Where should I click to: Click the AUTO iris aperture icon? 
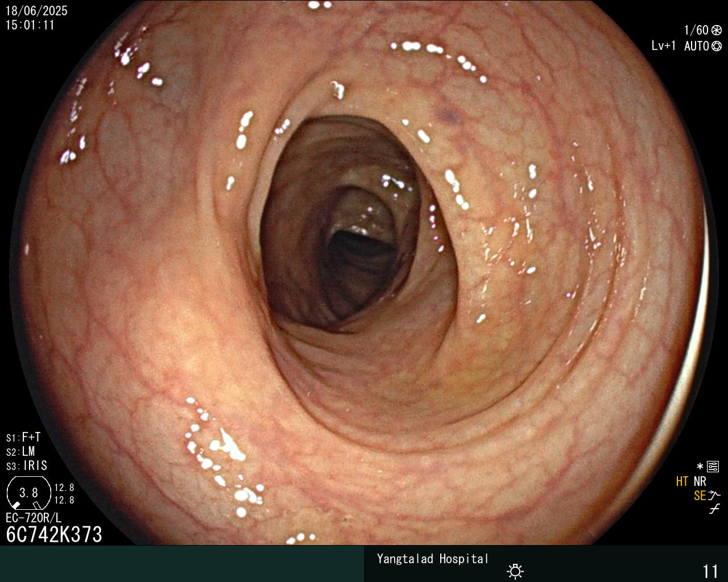coord(717,46)
